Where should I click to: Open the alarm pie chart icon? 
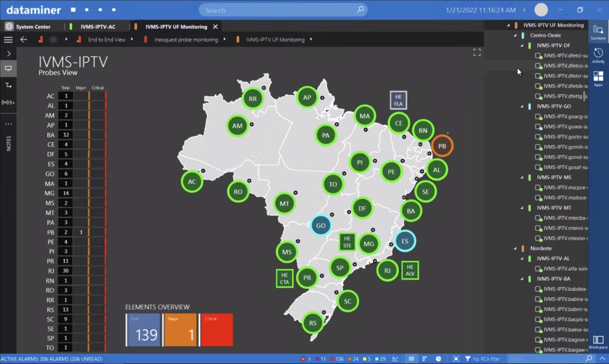click(x=438, y=359)
